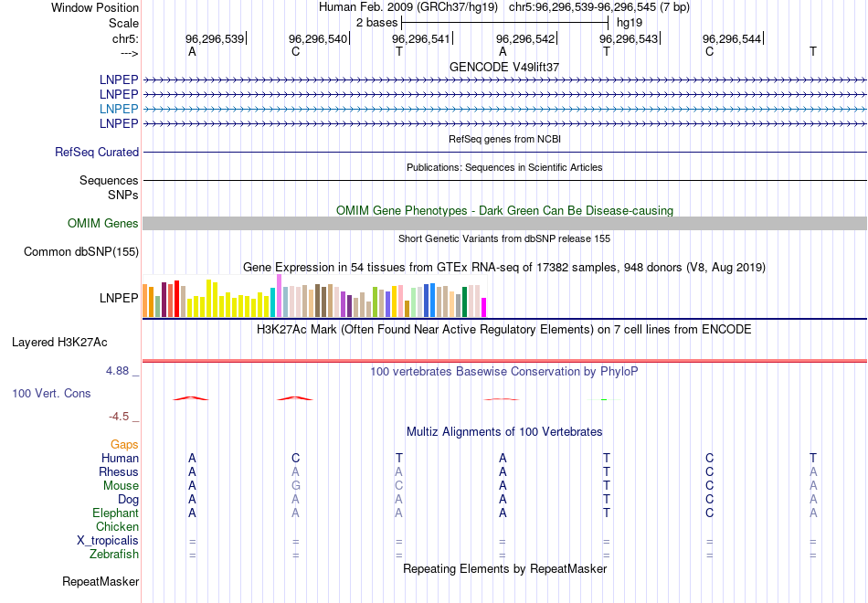Click the last magenta bar in GTEx chart

(484, 307)
